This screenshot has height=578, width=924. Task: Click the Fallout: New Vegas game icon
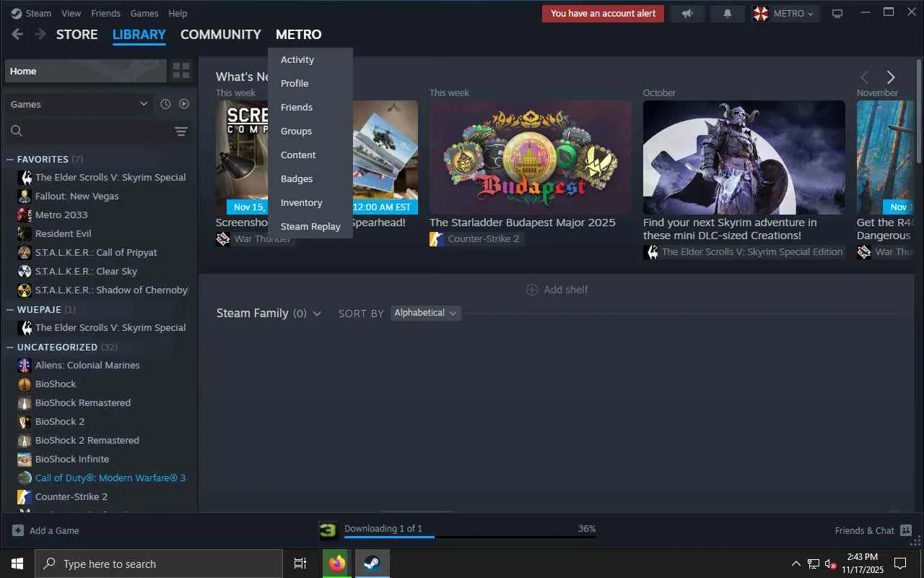25,196
